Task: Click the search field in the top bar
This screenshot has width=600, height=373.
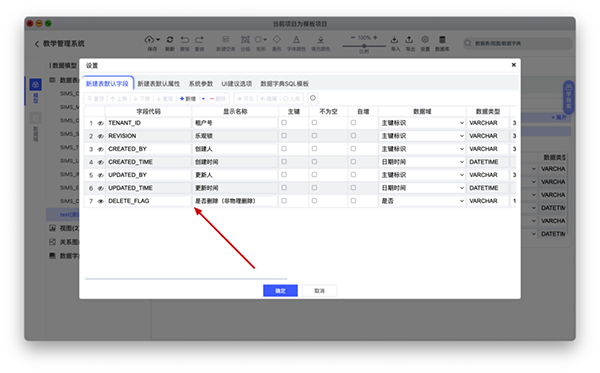Action: [x=518, y=43]
